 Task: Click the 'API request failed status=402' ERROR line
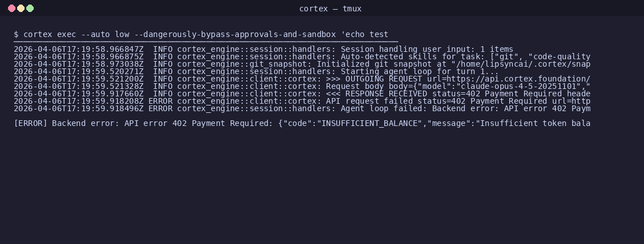(x=302, y=101)
